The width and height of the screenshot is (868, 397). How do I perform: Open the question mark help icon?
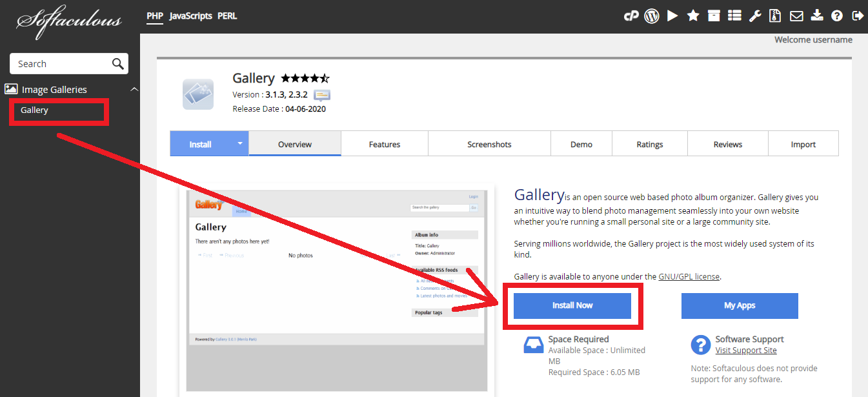tap(837, 16)
